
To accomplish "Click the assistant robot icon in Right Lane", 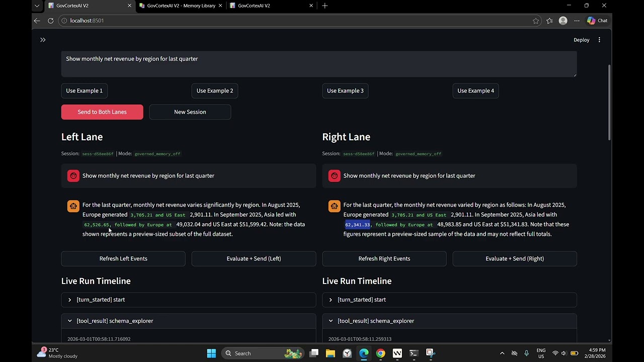I will [334, 206].
